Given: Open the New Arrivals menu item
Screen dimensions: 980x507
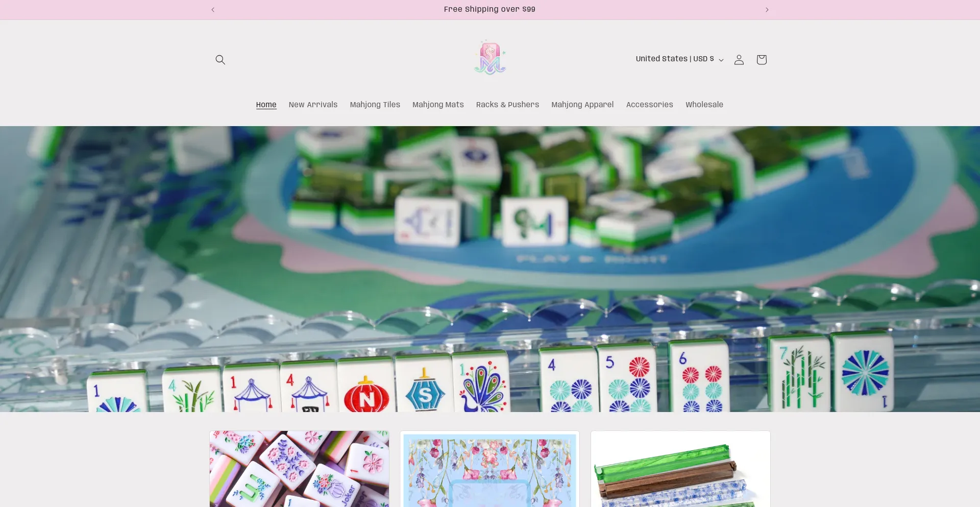Looking at the screenshot, I should (x=313, y=105).
